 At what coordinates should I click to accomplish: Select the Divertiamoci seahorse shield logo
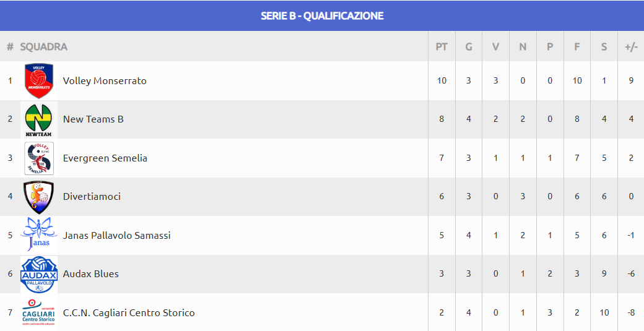pos(39,197)
